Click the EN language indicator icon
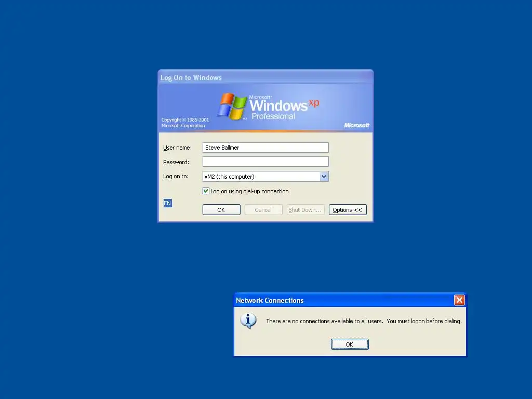The height and width of the screenshot is (399, 532). point(168,203)
